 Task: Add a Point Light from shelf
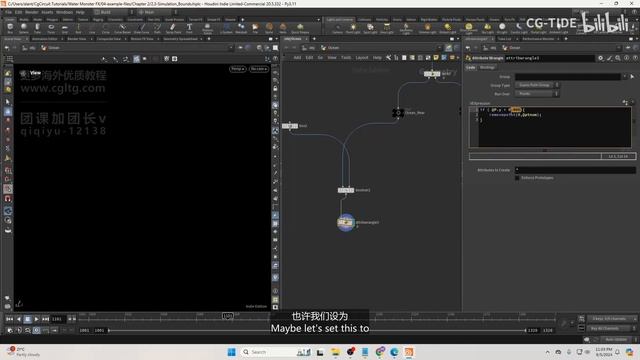(x=353, y=28)
